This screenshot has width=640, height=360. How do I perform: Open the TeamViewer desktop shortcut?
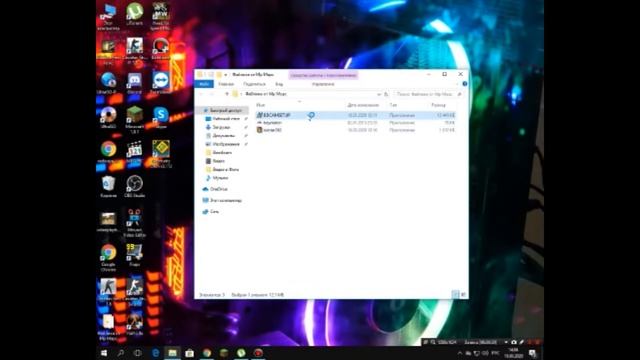coord(161,83)
